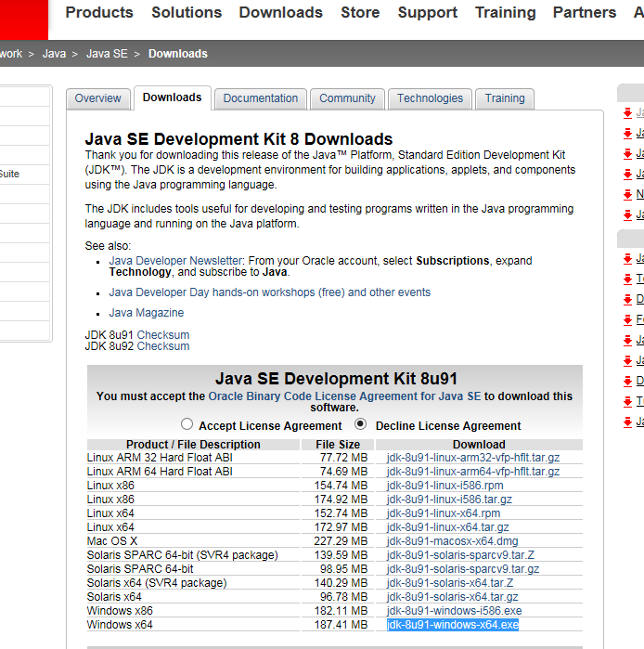
Task: Download jdk-8u91-linux-x64.rpm
Action: [x=444, y=513]
